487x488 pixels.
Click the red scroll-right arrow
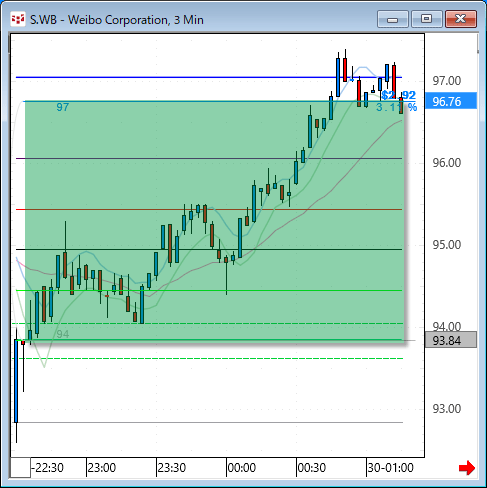(x=467, y=468)
